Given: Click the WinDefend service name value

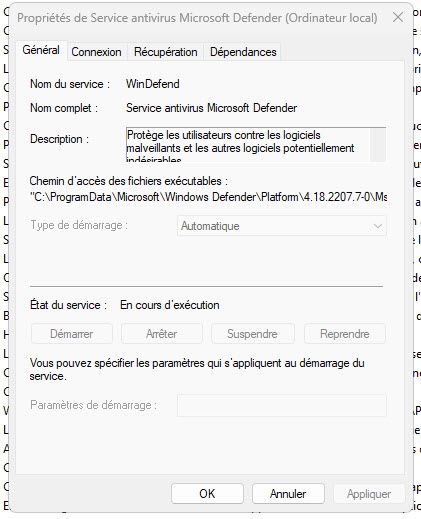Looking at the screenshot, I should [x=153, y=84].
